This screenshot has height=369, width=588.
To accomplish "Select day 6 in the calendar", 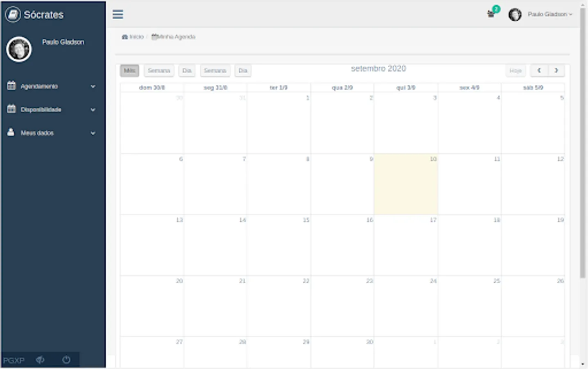I will pyautogui.click(x=152, y=184).
